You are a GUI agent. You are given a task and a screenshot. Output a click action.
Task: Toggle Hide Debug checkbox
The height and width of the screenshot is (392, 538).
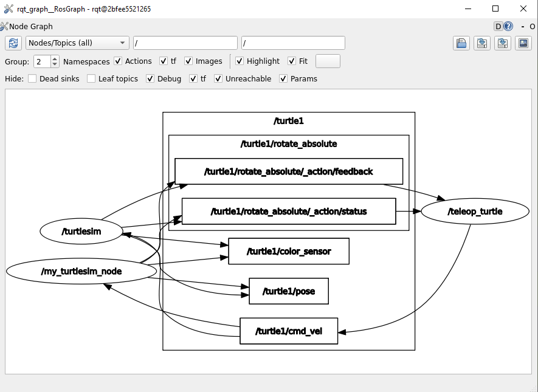point(150,78)
